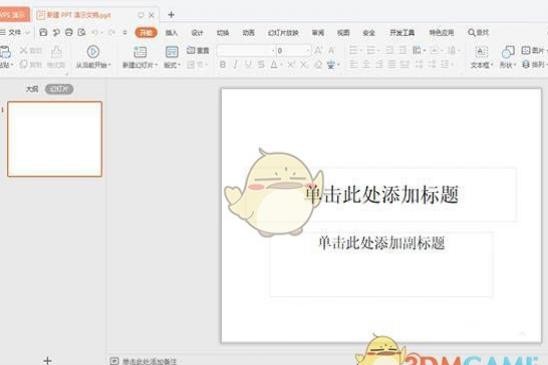The width and height of the screenshot is (548, 365).
Task: Click the Reset (重置) slide button
Action: tap(198, 50)
